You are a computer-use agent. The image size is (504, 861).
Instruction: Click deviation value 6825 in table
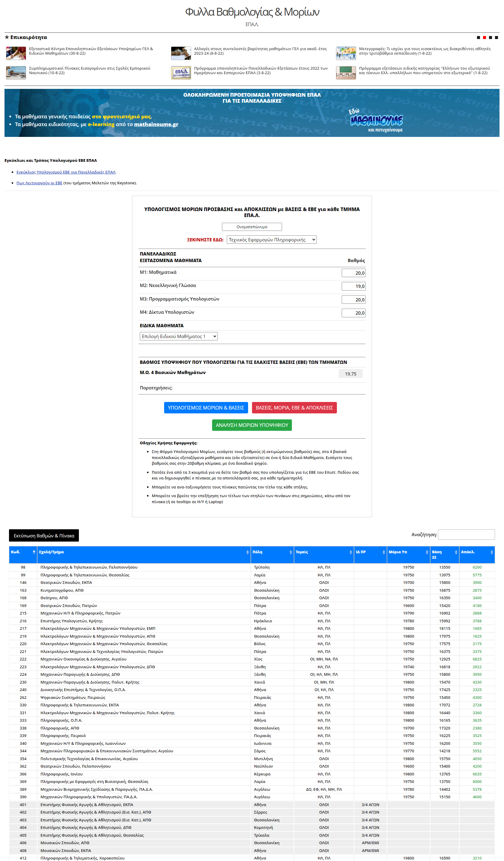click(477, 659)
